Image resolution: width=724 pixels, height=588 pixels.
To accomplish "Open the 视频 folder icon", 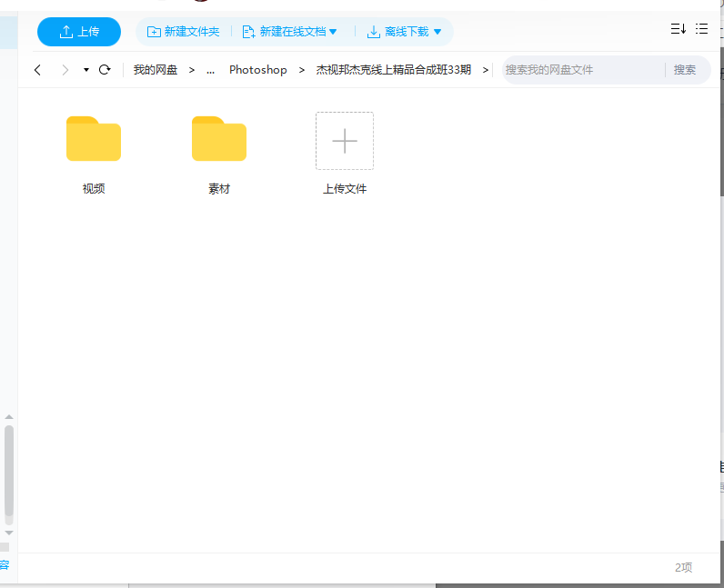I will [94, 138].
